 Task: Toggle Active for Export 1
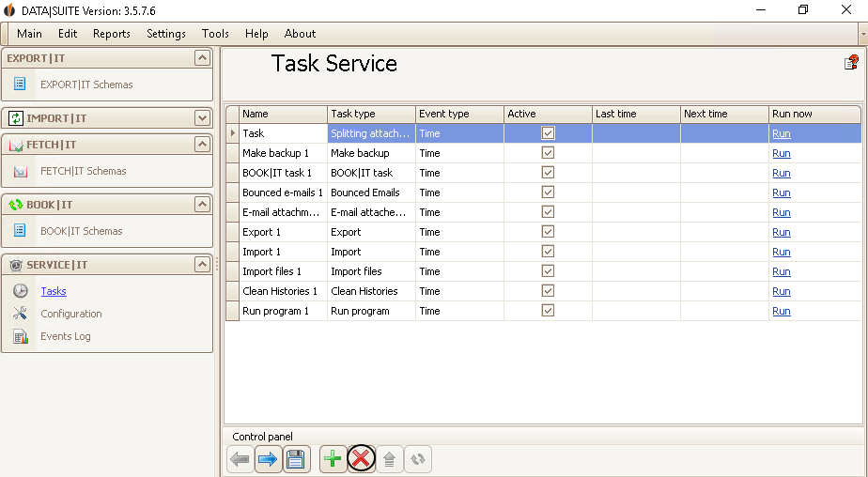(x=548, y=232)
